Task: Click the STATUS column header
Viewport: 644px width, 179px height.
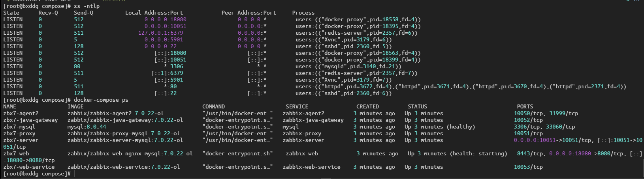Action: coord(417,106)
